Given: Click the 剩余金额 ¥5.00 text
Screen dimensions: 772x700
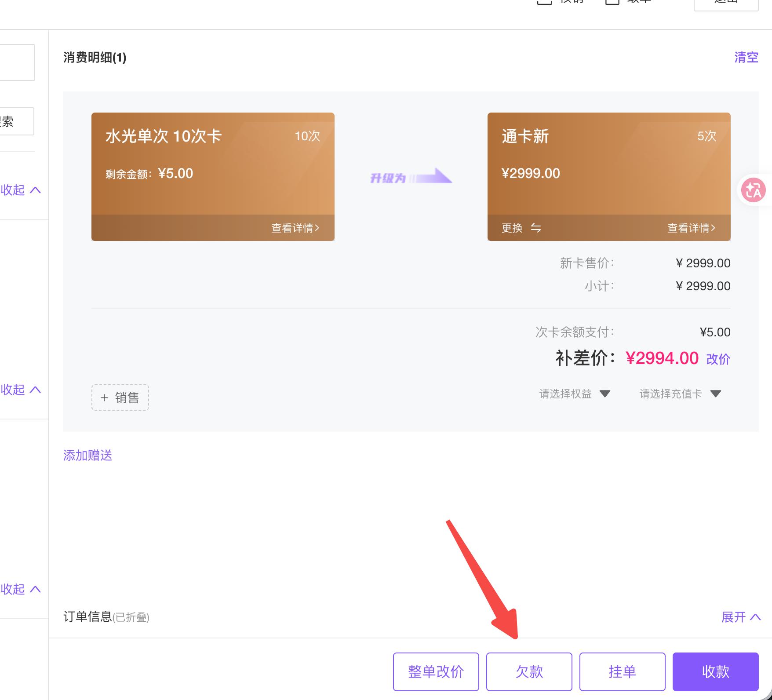Looking at the screenshot, I should [x=149, y=173].
